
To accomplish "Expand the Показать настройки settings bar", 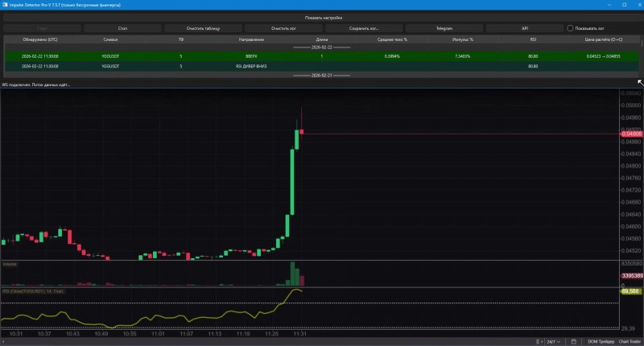I will [323, 18].
